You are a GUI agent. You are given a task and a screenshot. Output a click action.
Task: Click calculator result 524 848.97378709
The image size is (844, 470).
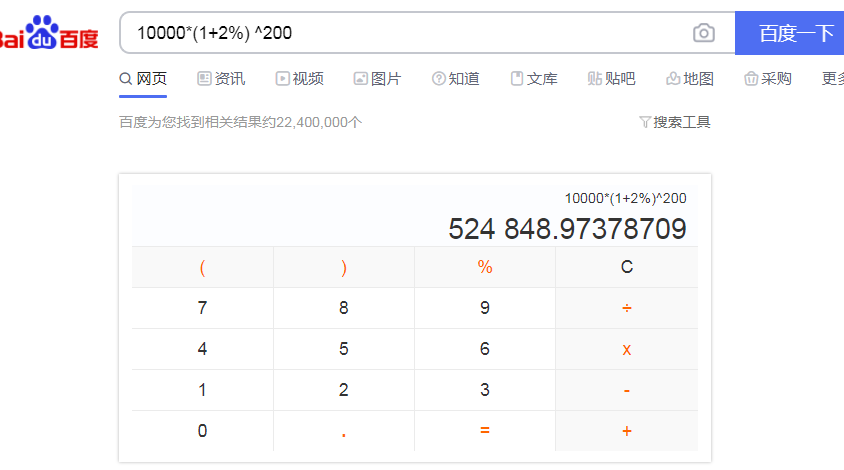(x=567, y=229)
